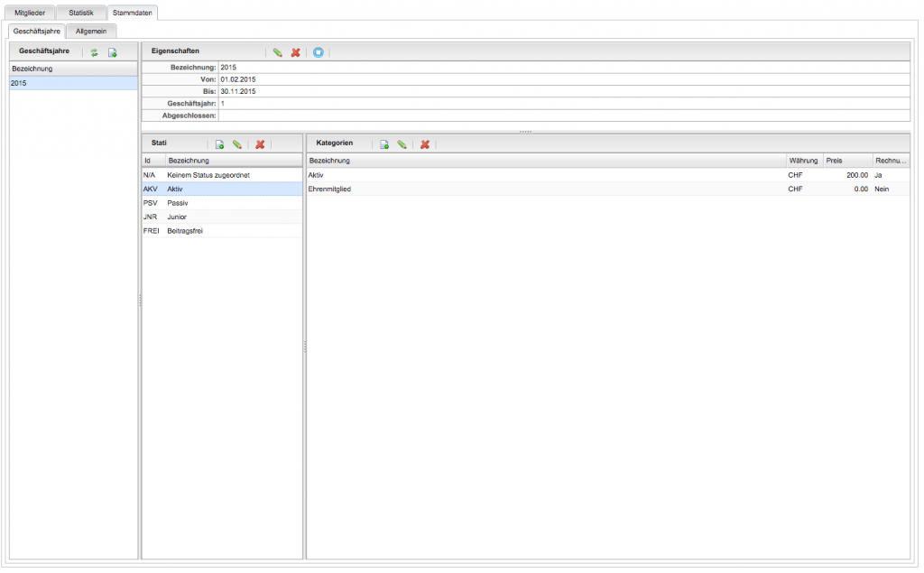Viewport: 924px width, 573px height.
Task: Click the empty Abgeschlossen value field
Action: [x=564, y=116]
